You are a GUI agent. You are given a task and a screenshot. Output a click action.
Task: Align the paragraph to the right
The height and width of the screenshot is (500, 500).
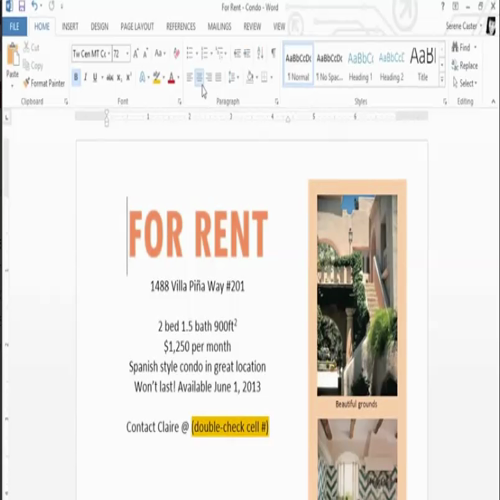(x=209, y=77)
